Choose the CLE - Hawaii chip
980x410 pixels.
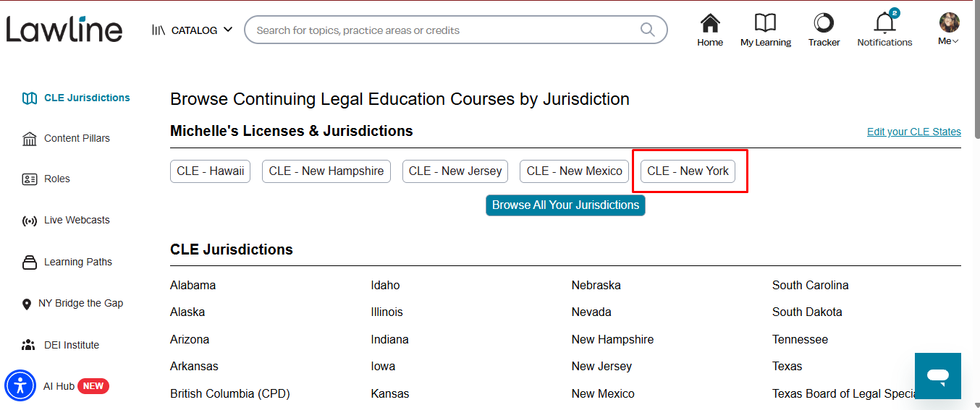(x=210, y=171)
